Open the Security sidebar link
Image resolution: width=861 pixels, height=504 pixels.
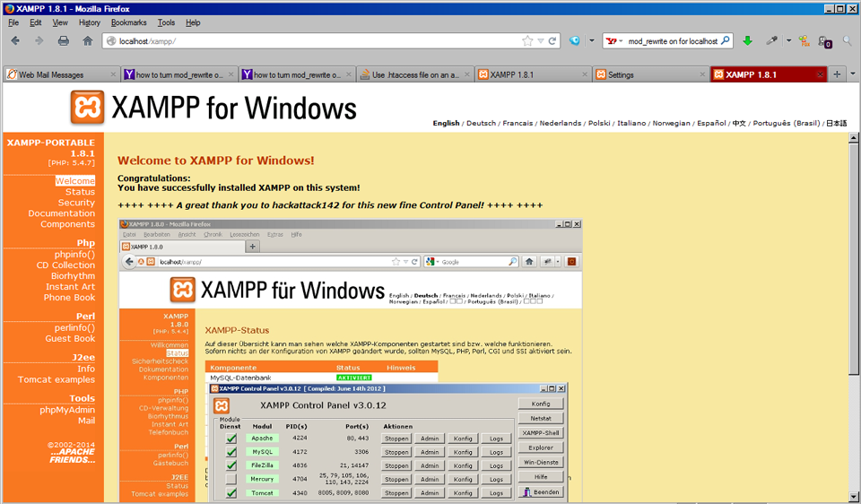pyautogui.click(x=76, y=203)
